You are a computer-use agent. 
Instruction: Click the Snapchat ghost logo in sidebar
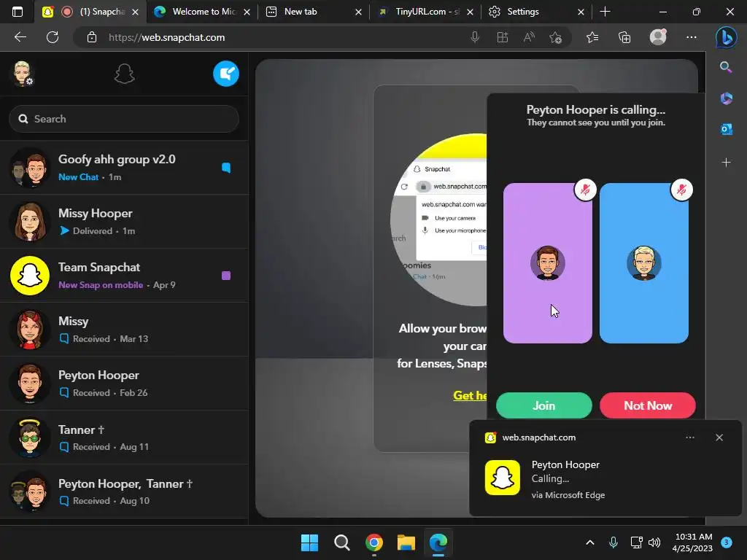(x=124, y=74)
